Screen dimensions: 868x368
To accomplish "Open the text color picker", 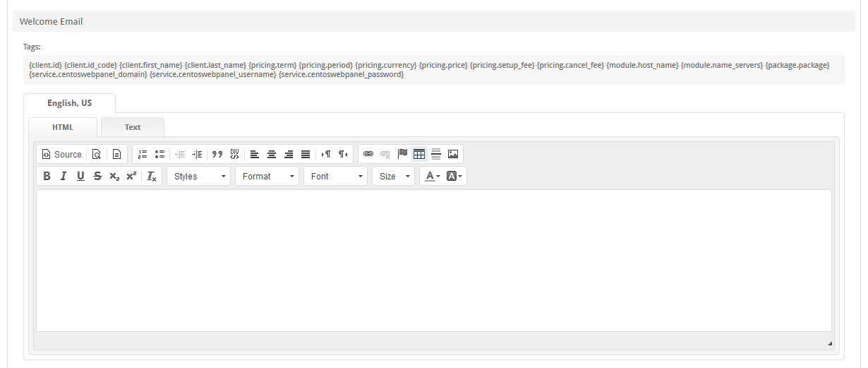I will pos(430,177).
